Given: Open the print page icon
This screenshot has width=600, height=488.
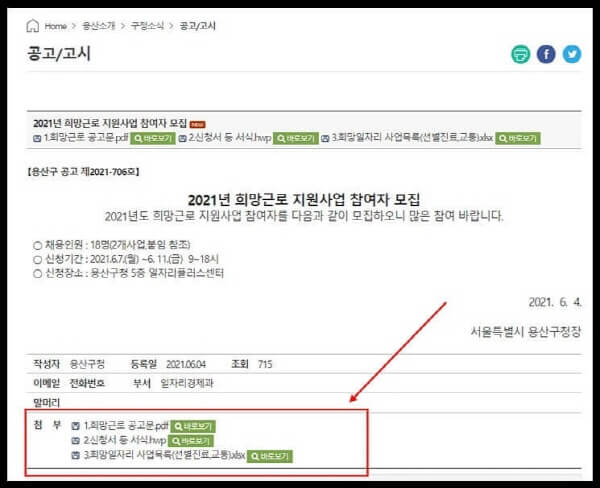Looking at the screenshot, I should (x=521, y=54).
